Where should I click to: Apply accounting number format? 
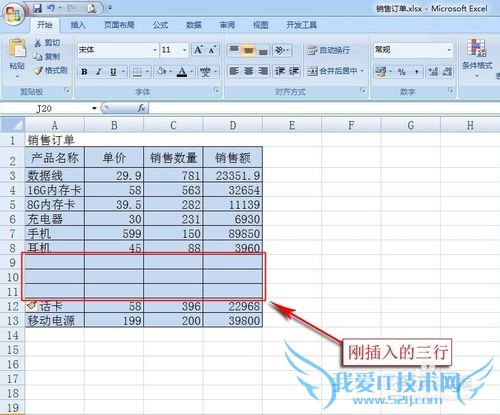380,72
